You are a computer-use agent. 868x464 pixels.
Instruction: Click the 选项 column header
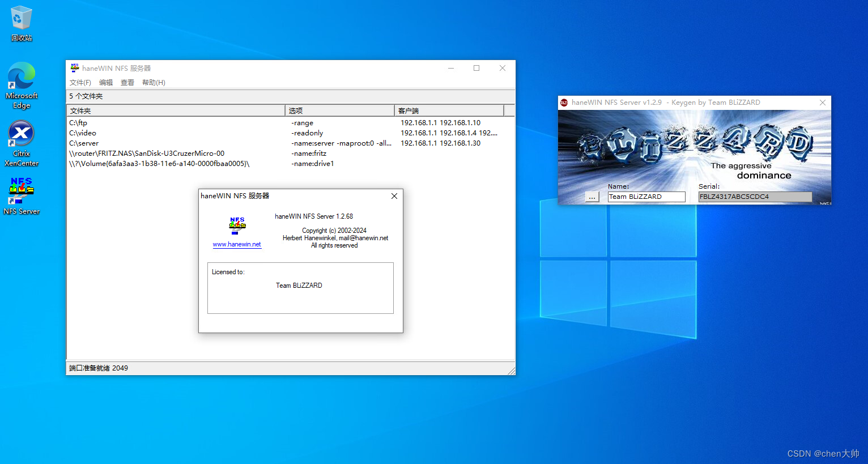click(x=339, y=110)
